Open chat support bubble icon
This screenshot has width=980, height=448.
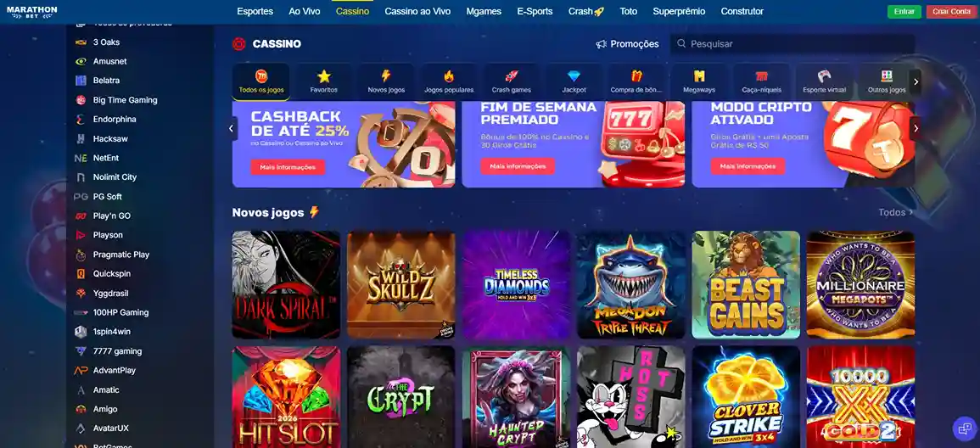[x=963, y=428]
